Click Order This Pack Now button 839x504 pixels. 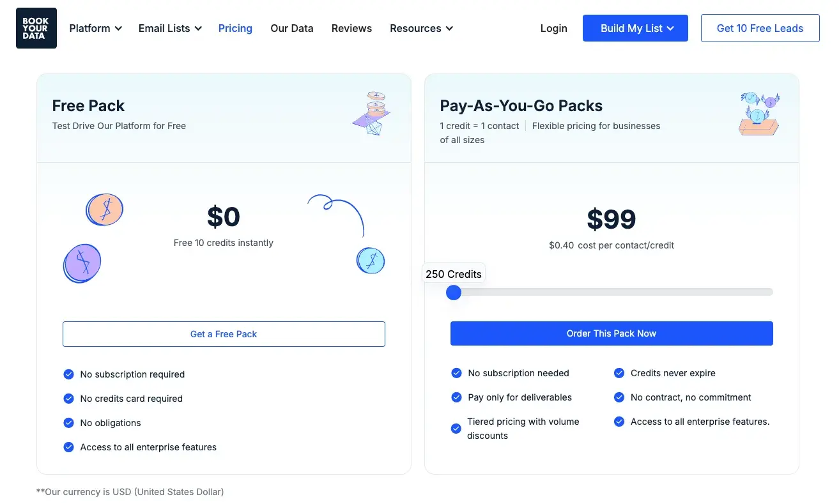point(612,333)
